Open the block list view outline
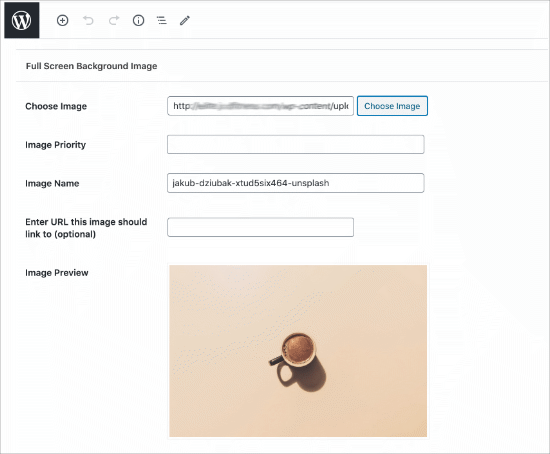 click(x=161, y=20)
